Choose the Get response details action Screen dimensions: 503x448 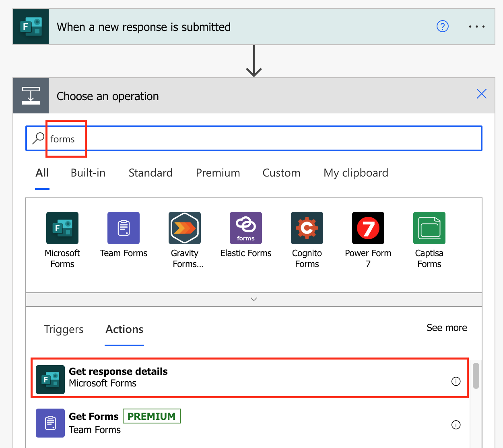click(250, 378)
